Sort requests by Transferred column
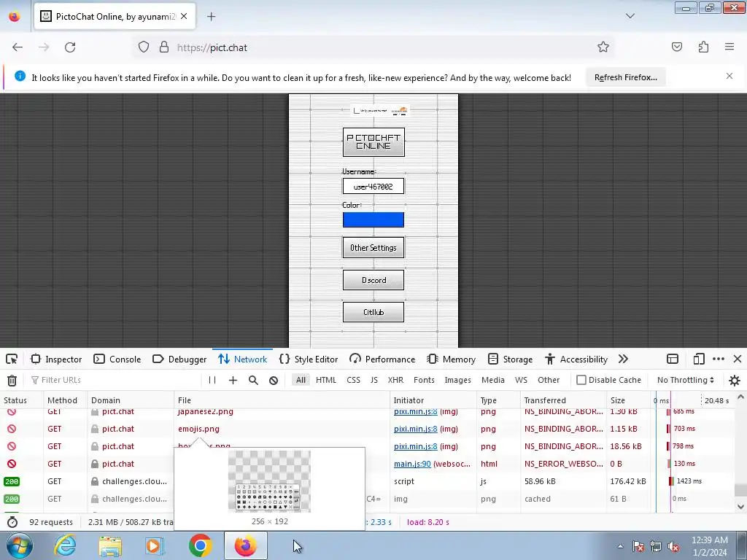This screenshot has height=560, width=747. click(563, 400)
